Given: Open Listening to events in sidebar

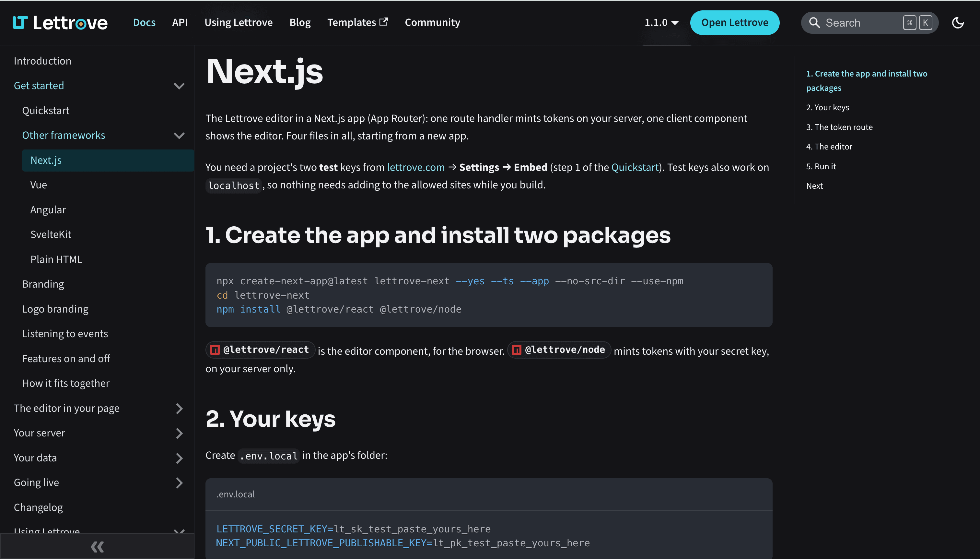Looking at the screenshot, I should (x=65, y=334).
